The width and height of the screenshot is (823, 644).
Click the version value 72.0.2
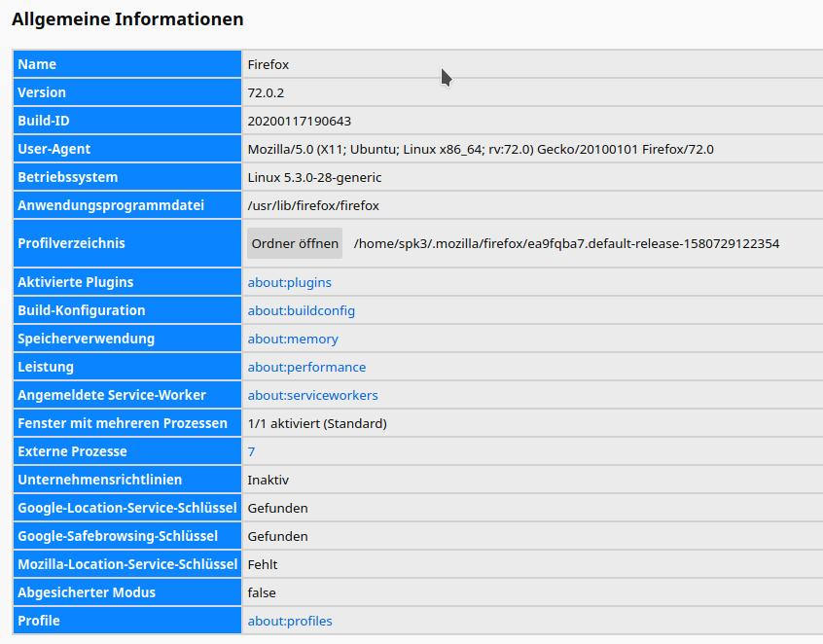tap(266, 92)
